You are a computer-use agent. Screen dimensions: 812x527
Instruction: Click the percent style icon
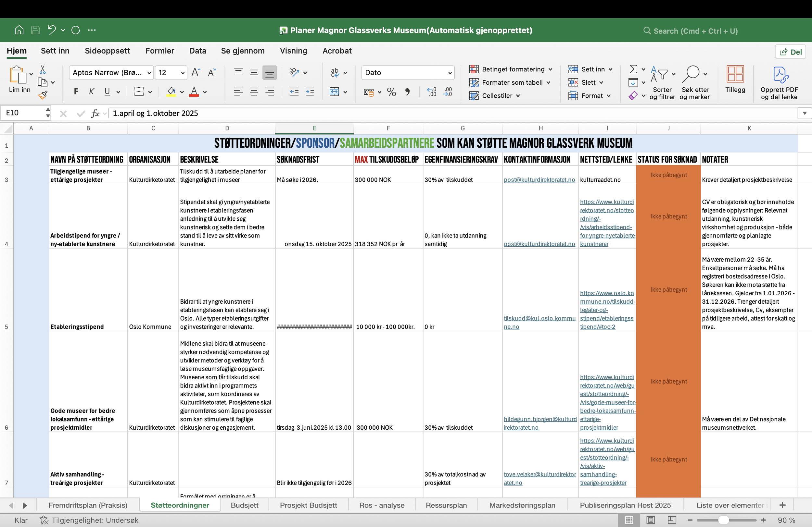[x=391, y=92]
